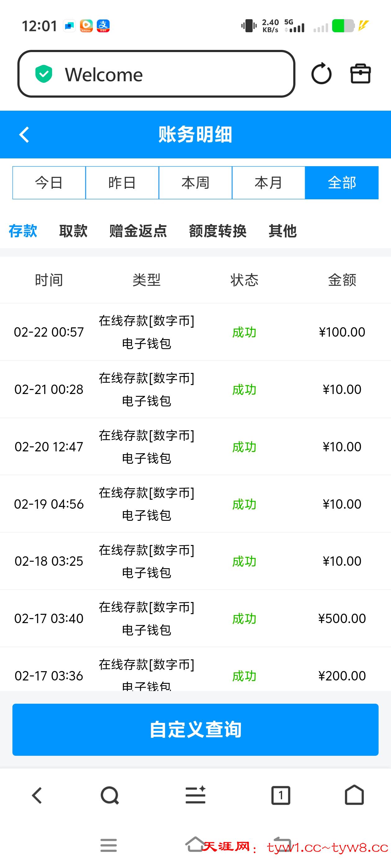The width and height of the screenshot is (391, 868).
Task: Go back using the browser back arrow
Action: 37,795
